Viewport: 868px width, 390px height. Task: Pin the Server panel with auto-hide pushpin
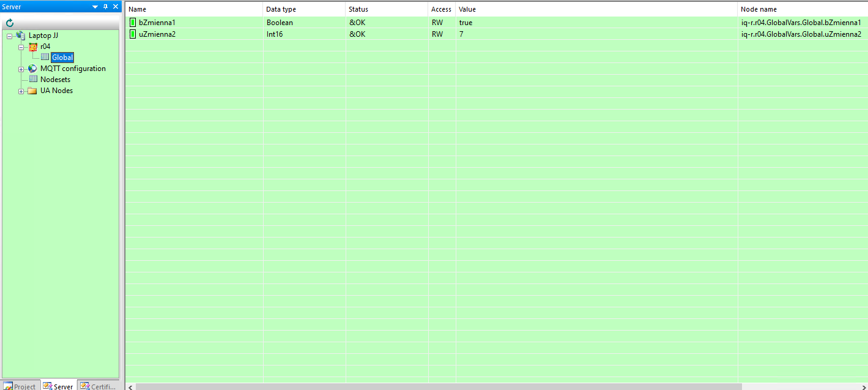pos(105,7)
